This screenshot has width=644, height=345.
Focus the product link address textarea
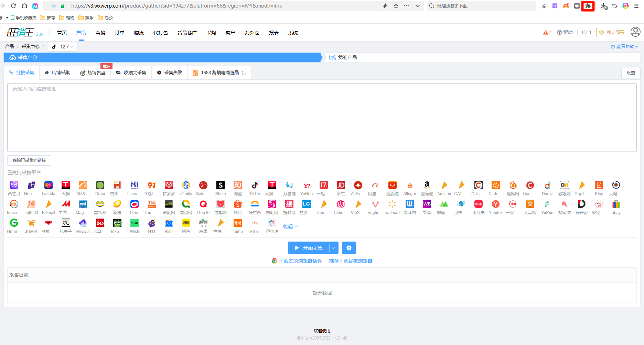tap(322, 118)
